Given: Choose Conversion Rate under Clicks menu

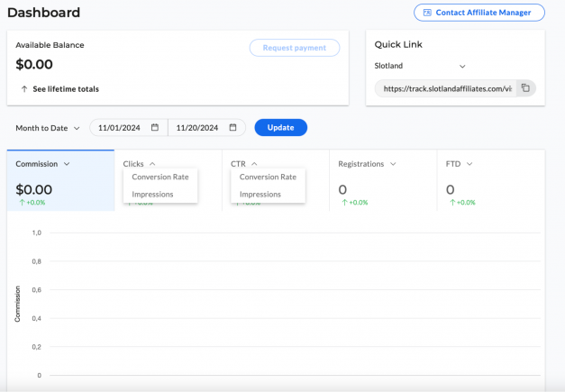Looking at the screenshot, I should pos(160,177).
